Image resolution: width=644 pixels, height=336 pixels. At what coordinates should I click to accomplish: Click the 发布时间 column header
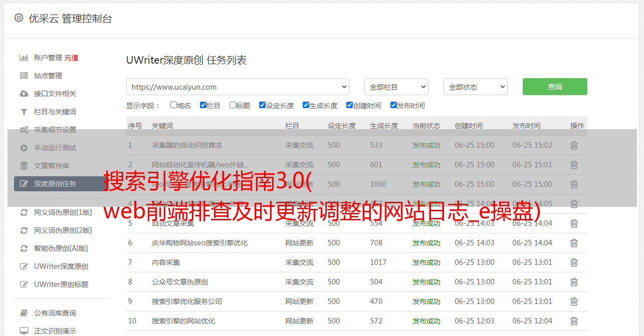pyautogui.click(x=526, y=126)
